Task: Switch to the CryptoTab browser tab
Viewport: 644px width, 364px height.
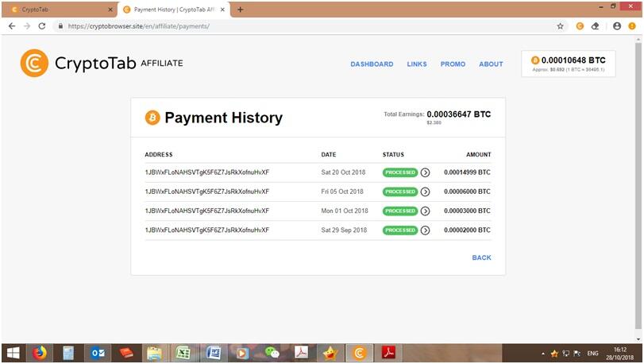Action: click(x=60, y=10)
